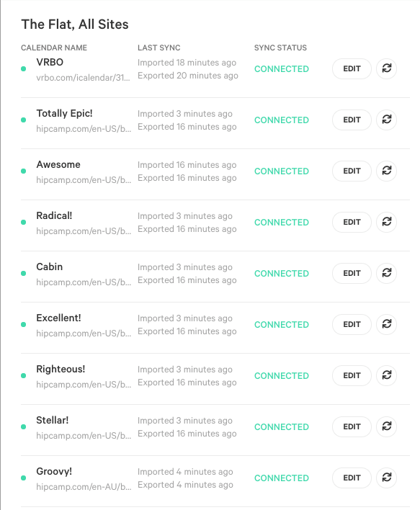Resync the Awesome calendar

pos(386,171)
